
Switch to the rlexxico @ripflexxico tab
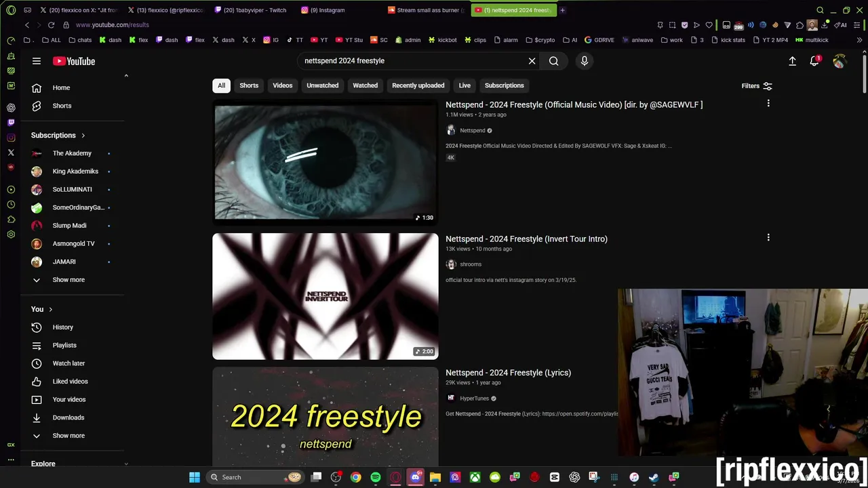click(165, 10)
